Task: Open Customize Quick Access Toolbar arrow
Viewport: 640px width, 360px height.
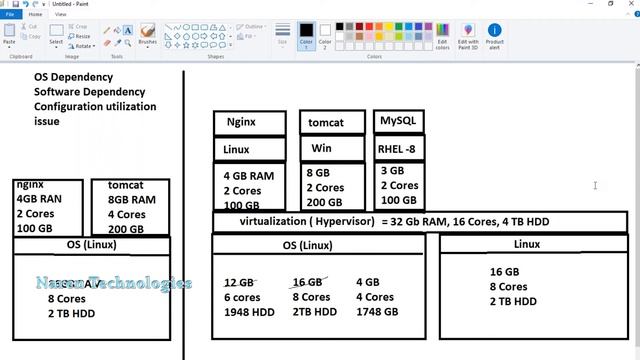Action: pyautogui.click(x=44, y=4)
